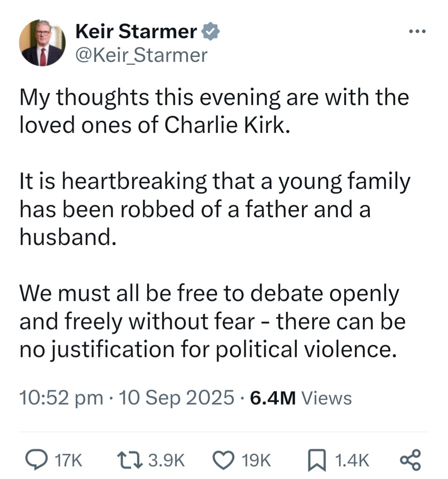Click the 1.4K bookmarks count
Image resolution: width=448 pixels, height=479 pixels.
(x=351, y=460)
